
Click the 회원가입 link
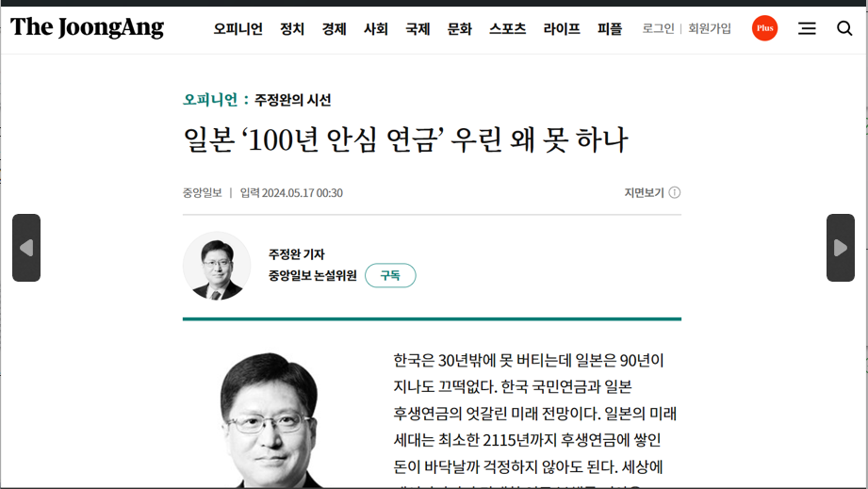[x=710, y=29]
